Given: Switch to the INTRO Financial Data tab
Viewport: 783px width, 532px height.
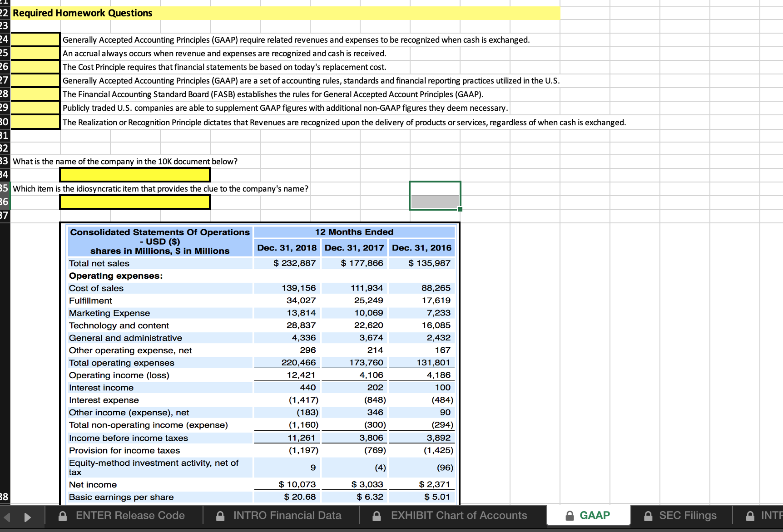Looking at the screenshot, I should pyautogui.click(x=280, y=516).
